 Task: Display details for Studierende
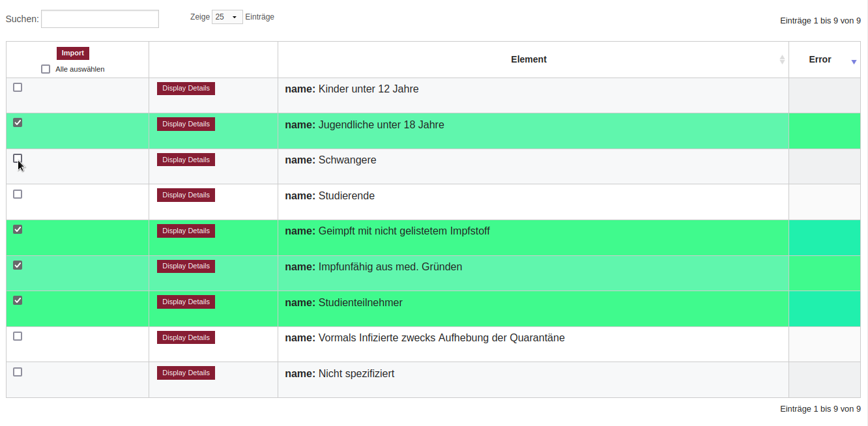click(186, 195)
